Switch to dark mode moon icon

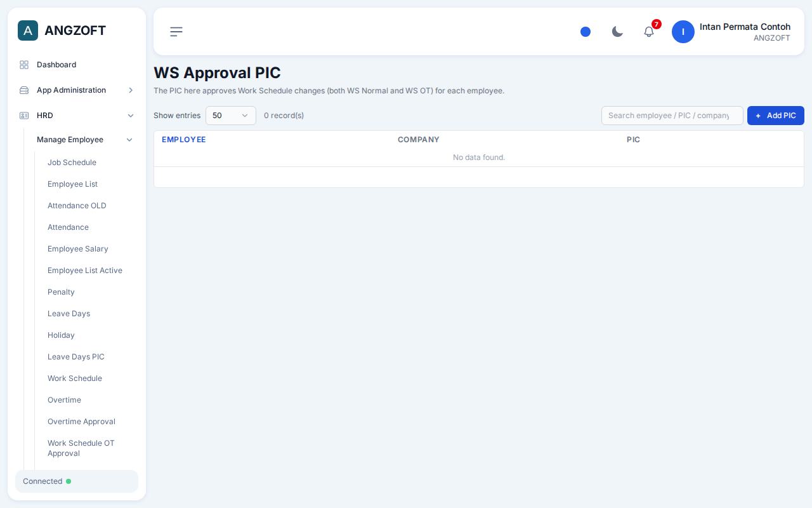tap(617, 32)
